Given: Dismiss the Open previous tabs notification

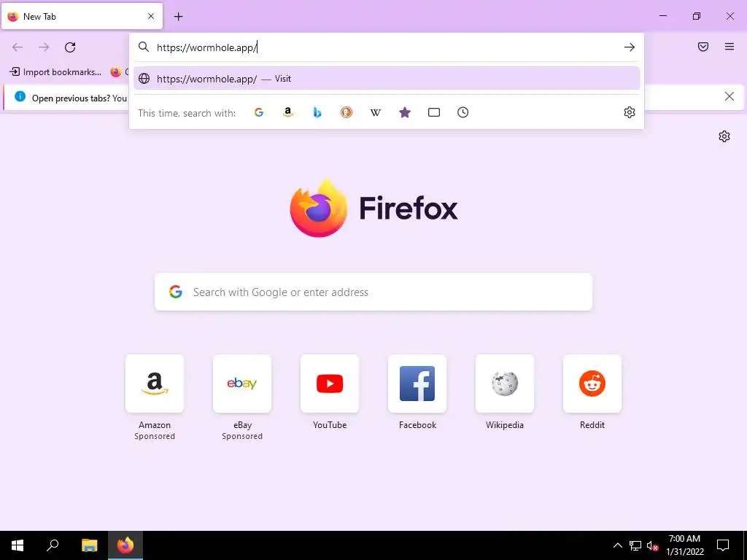Looking at the screenshot, I should pos(729,97).
